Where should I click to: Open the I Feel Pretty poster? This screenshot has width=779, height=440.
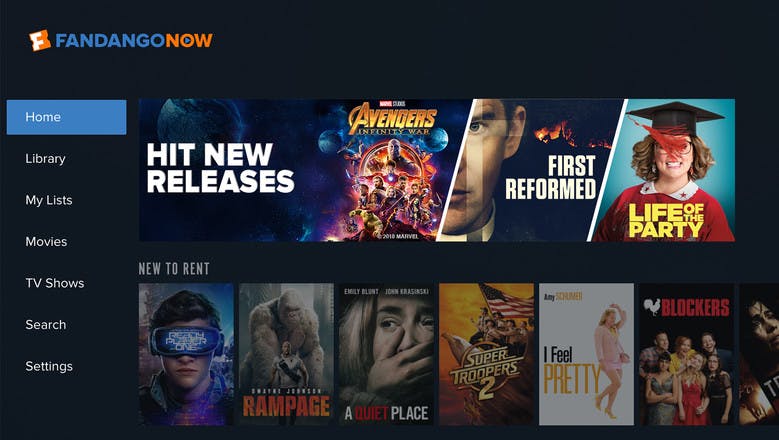tap(586, 354)
